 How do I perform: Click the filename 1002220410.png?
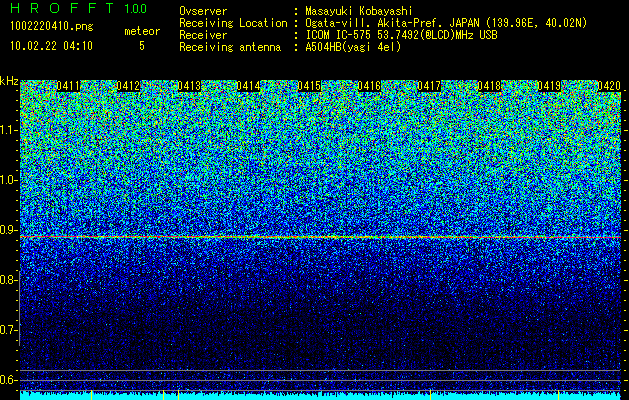(51, 27)
